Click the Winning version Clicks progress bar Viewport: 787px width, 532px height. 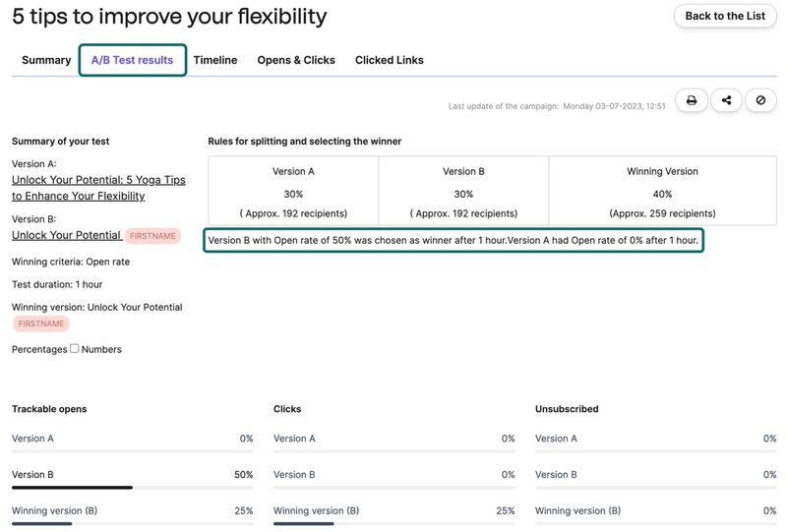click(x=393, y=523)
